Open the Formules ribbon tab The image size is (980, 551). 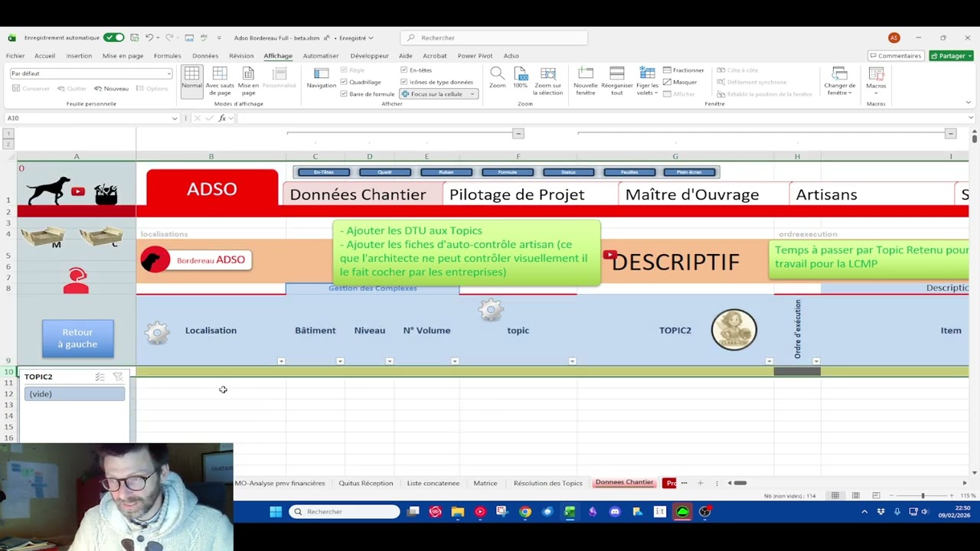coord(167,56)
